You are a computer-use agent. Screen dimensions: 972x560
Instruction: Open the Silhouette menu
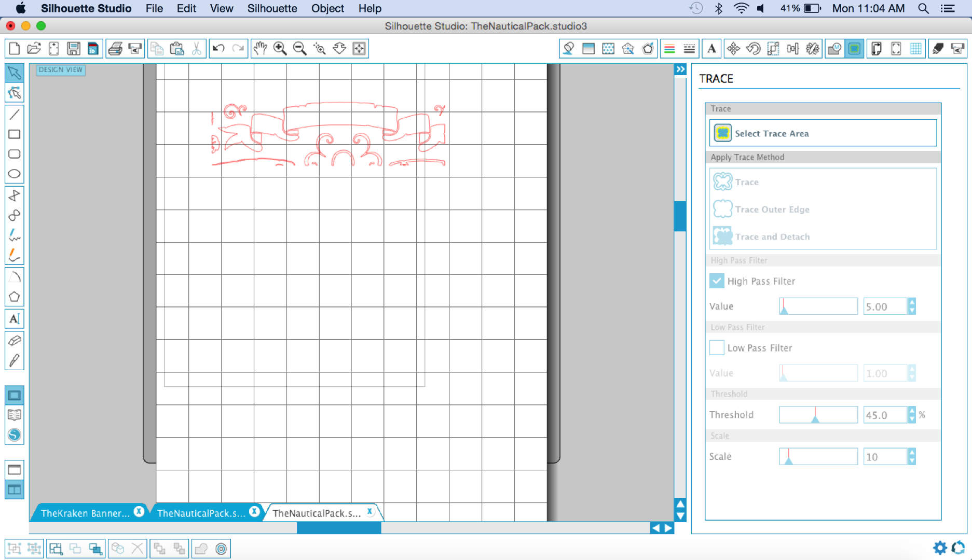(x=272, y=8)
